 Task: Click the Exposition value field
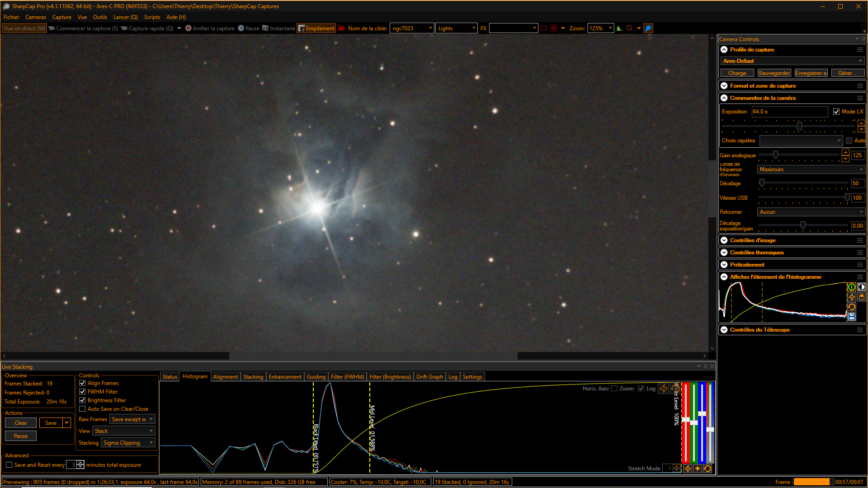coord(789,112)
